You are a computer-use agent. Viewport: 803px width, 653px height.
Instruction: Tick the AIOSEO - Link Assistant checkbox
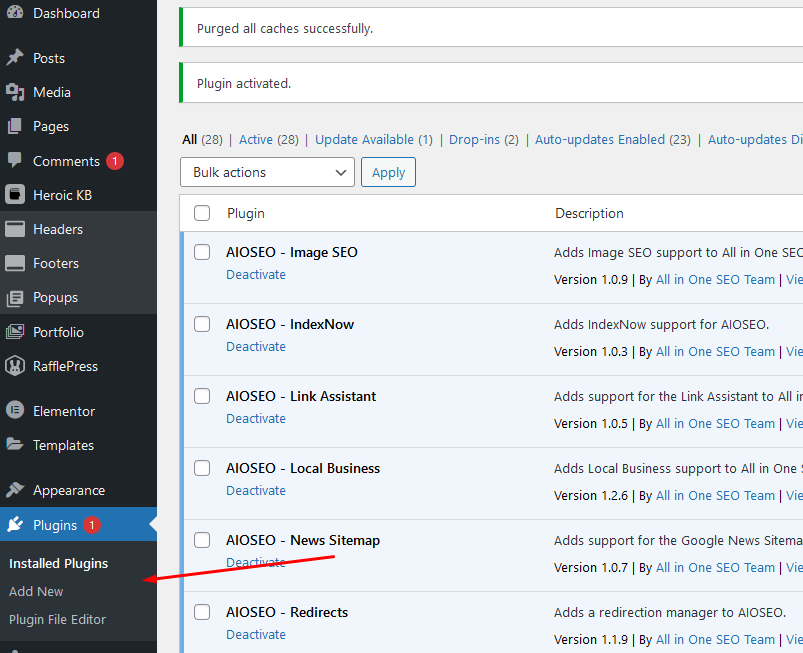pyautogui.click(x=202, y=396)
